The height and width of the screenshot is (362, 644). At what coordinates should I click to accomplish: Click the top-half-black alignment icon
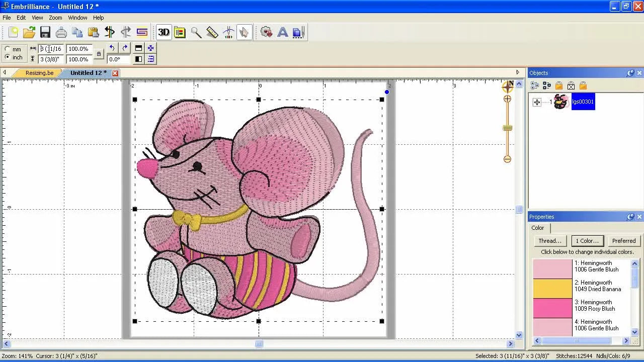[138, 48]
